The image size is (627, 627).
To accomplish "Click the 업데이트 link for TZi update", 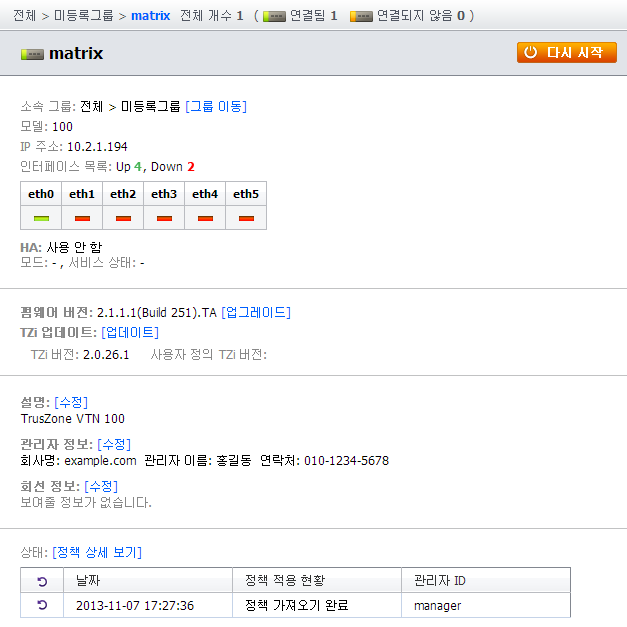I will tap(129, 332).
